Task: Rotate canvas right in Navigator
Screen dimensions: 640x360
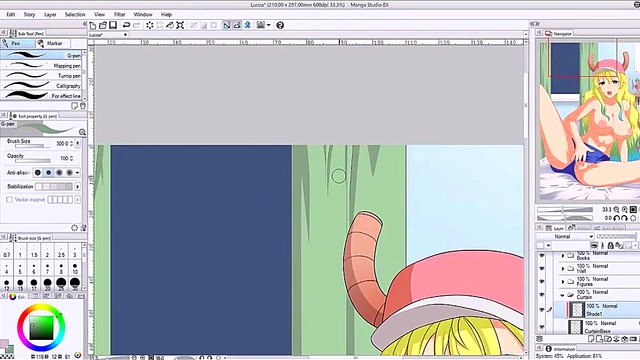Action: click(624, 218)
